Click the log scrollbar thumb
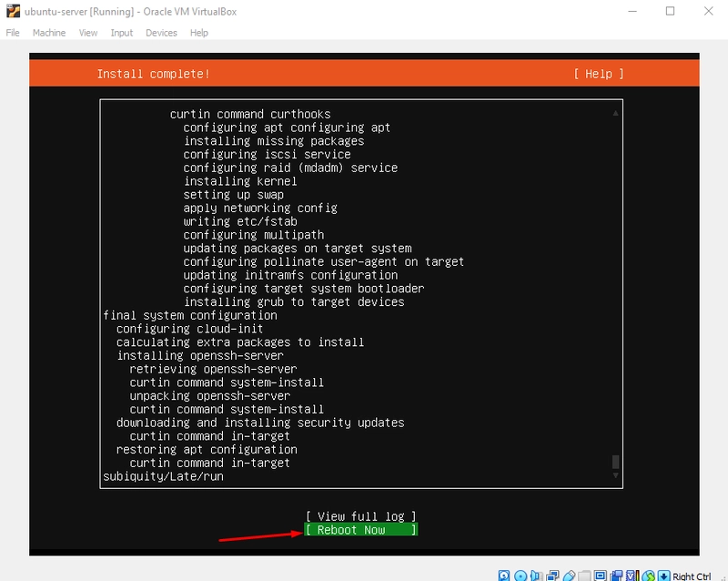 (615, 462)
